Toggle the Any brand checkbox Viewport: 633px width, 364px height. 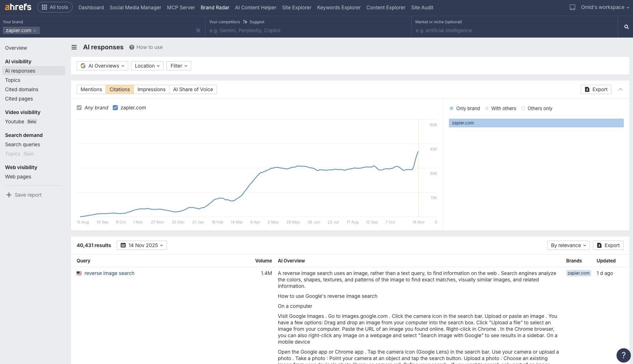click(79, 108)
